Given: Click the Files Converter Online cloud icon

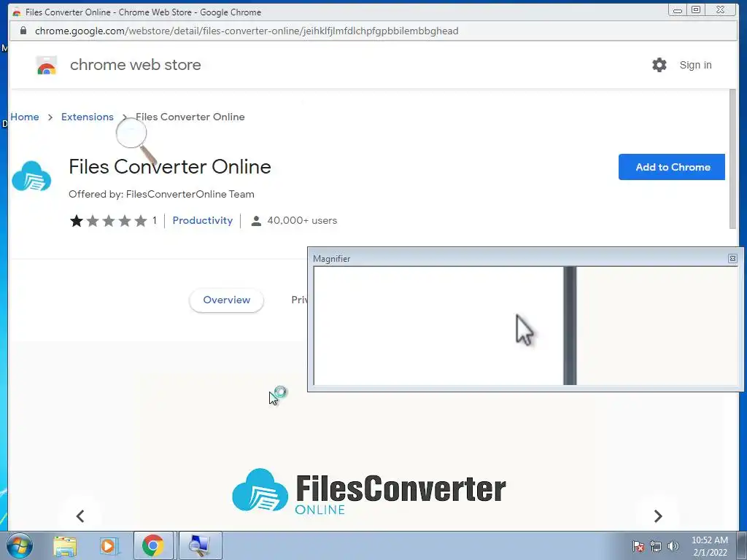Looking at the screenshot, I should coord(31,176).
